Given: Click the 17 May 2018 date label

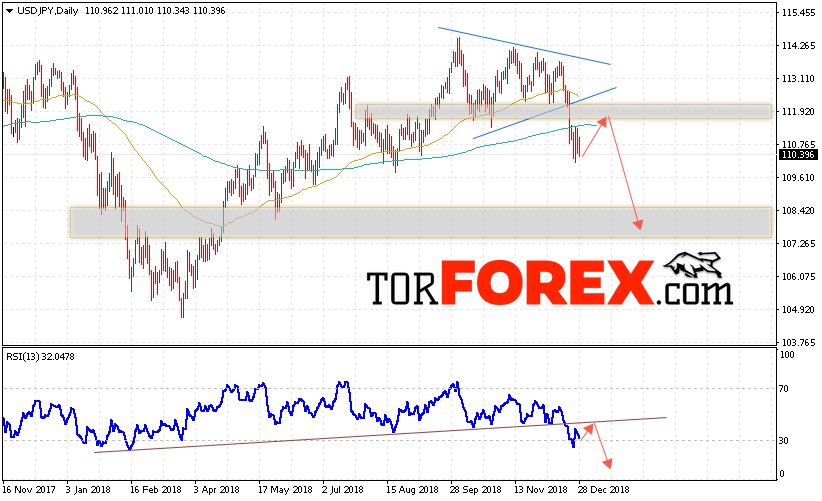Looking at the screenshot, I should pos(285,490).
